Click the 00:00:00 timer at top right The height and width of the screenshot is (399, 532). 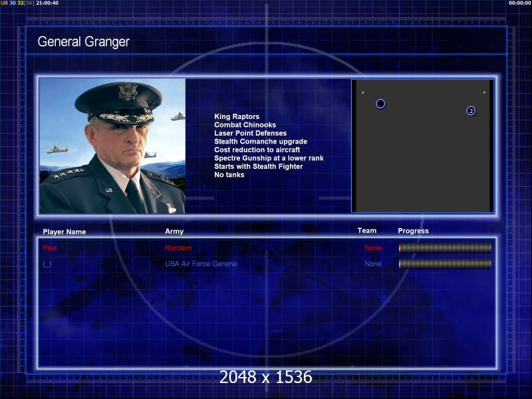tap(520, 3)
